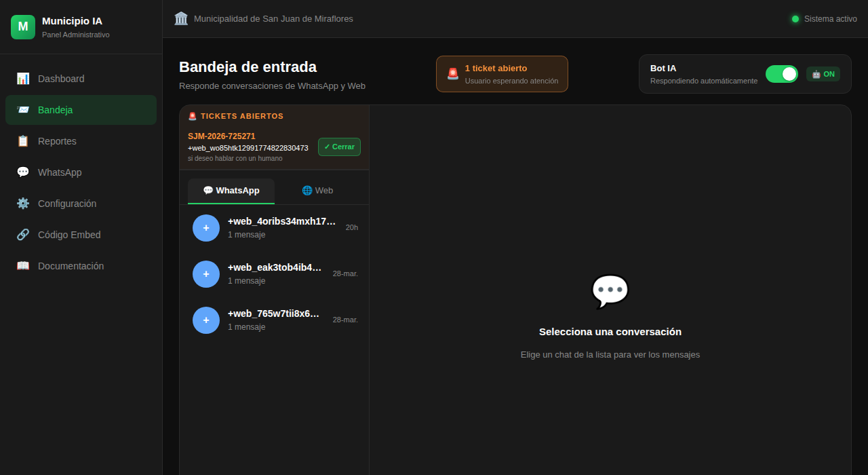The height and width of the screenshot is (475, 868).
Task: Close ticket SJM-2026-725271 with Cerrar
Action: click(339, 147)
